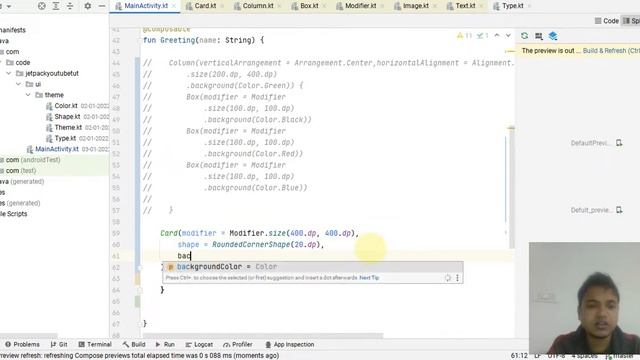Open Color.kt in project tree
The width and height of the screenshot is (640, 360).
pos(66,106)
